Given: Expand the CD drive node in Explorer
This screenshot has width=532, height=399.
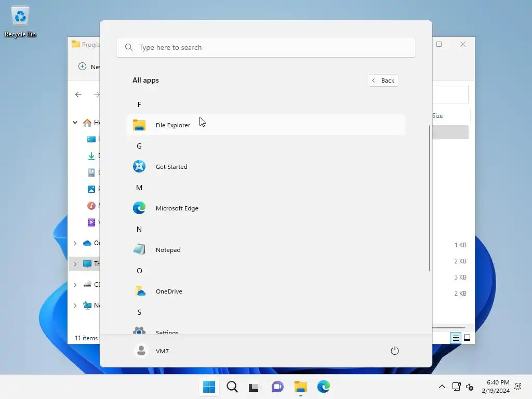Looking at the screenshot, I should (75, 285).
